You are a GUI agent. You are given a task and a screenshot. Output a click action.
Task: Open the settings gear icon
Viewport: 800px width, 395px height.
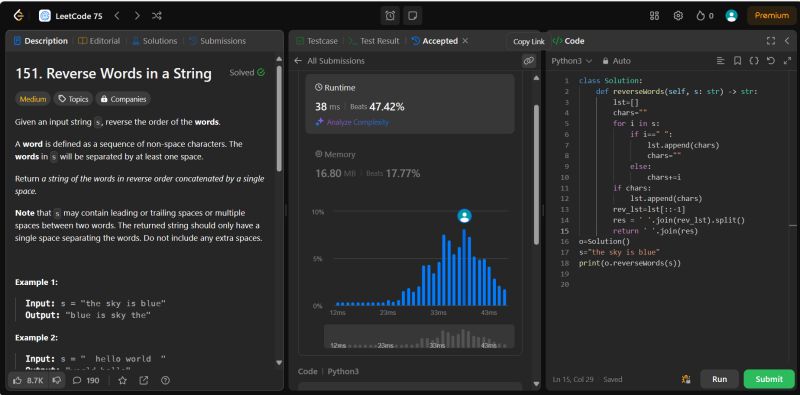(678, 16)
